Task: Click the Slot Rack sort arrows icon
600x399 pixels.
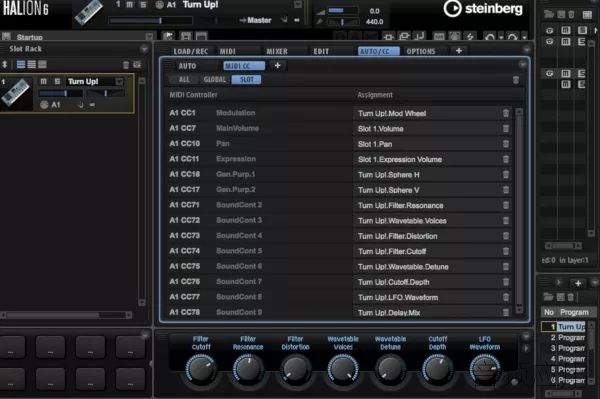Action: click(x=5, y=65)
